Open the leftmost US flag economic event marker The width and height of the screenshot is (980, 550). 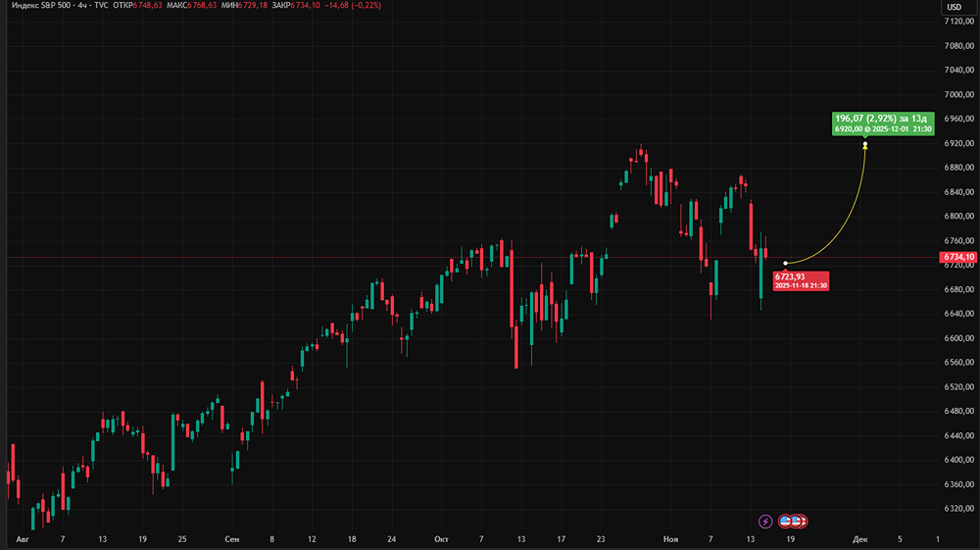click(x=785, y=521)
